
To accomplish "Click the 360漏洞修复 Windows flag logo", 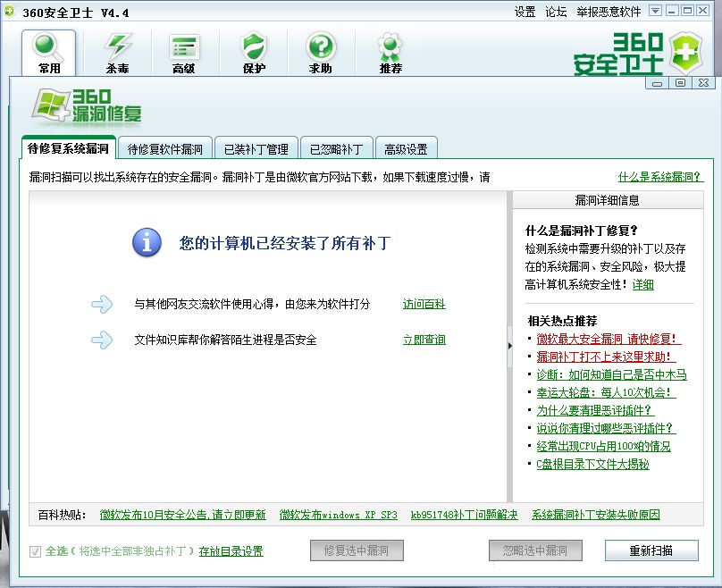I will (x=50, y=105).
